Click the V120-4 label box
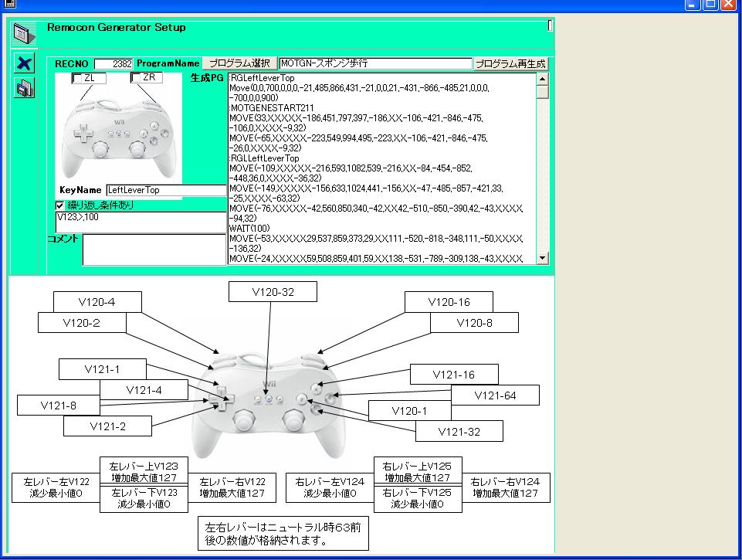Viewport: 742px width, 560px height. pyautogui.click(x=97, y=302)
